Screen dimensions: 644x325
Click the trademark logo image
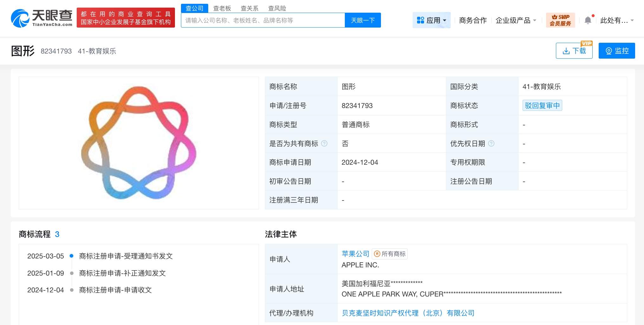coord(139,143)
